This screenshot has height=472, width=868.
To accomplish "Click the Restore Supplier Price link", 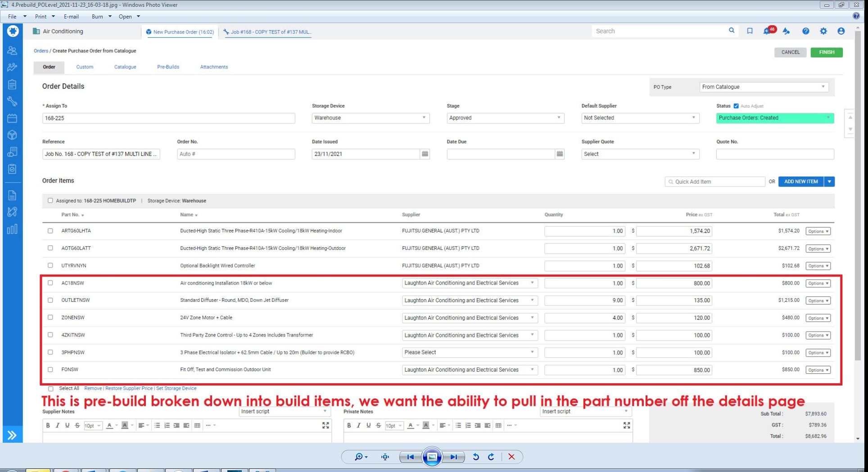I will click(129, 388).
